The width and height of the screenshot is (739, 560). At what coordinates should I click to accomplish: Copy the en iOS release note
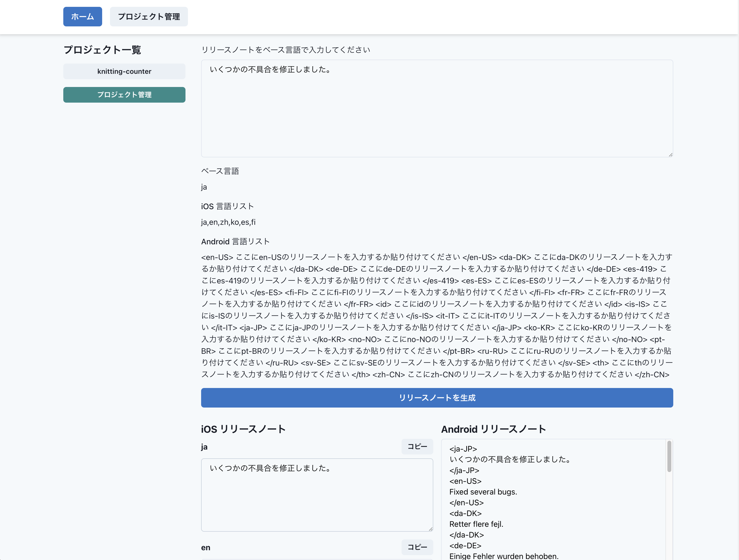[x=417, y=547]
